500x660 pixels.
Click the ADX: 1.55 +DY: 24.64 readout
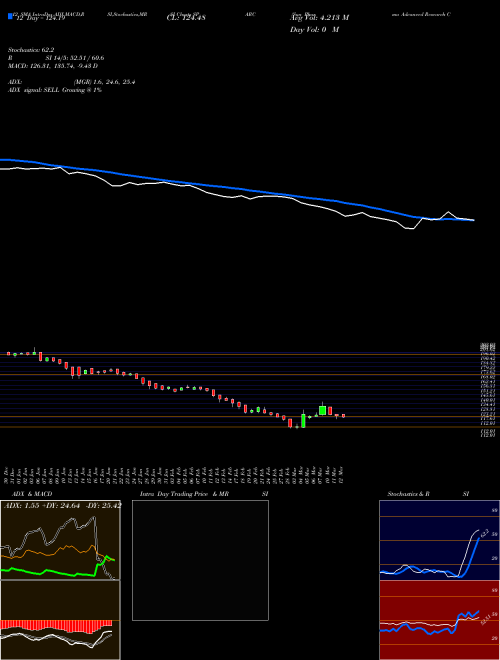point(62,505)
